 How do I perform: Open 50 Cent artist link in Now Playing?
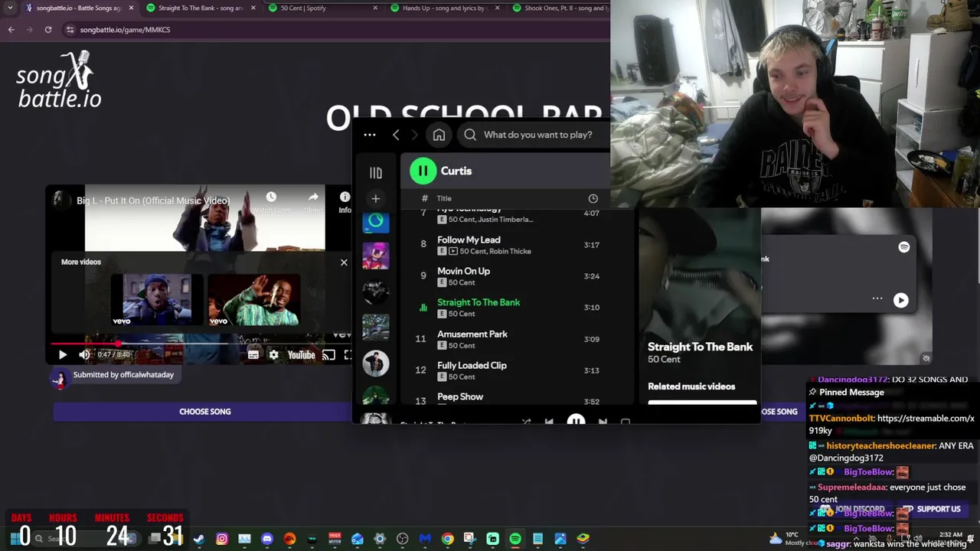664,360
